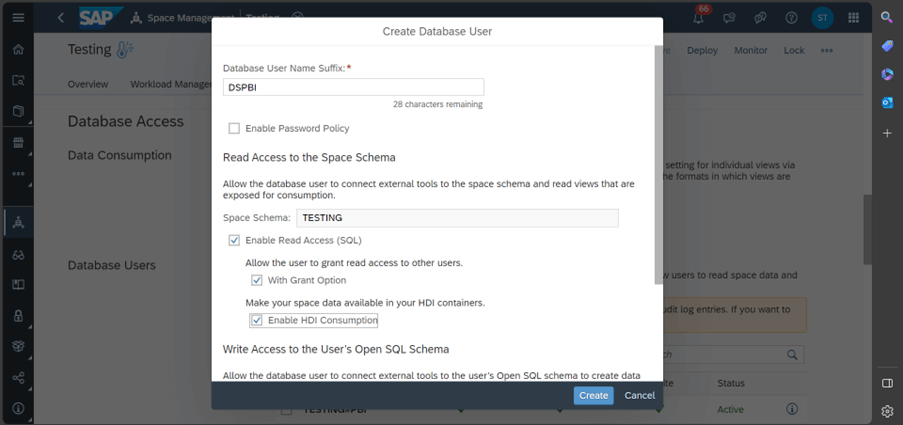Viewport: 903px width, 425px height.
Task: Select the Space Management sidebar icon
Action: (18, 222)
